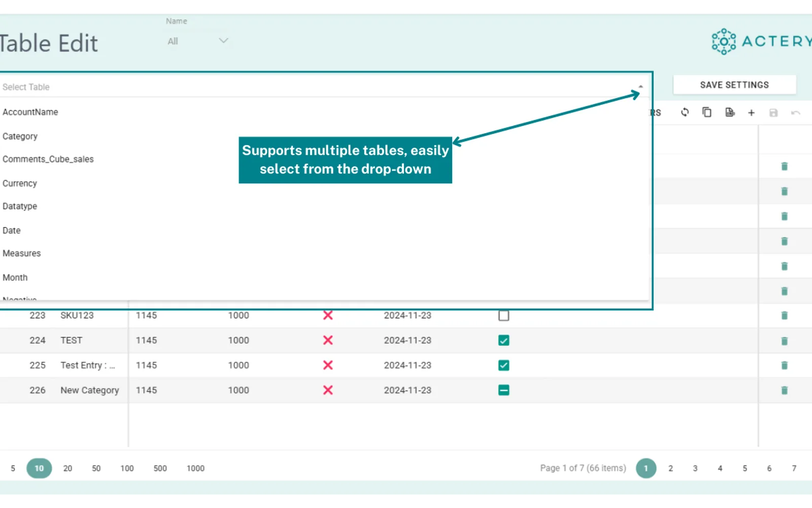The width and height of the screenshot is (812, 508).
Task: Go to page 6 in pager
Action: click(x=769, y=468)
